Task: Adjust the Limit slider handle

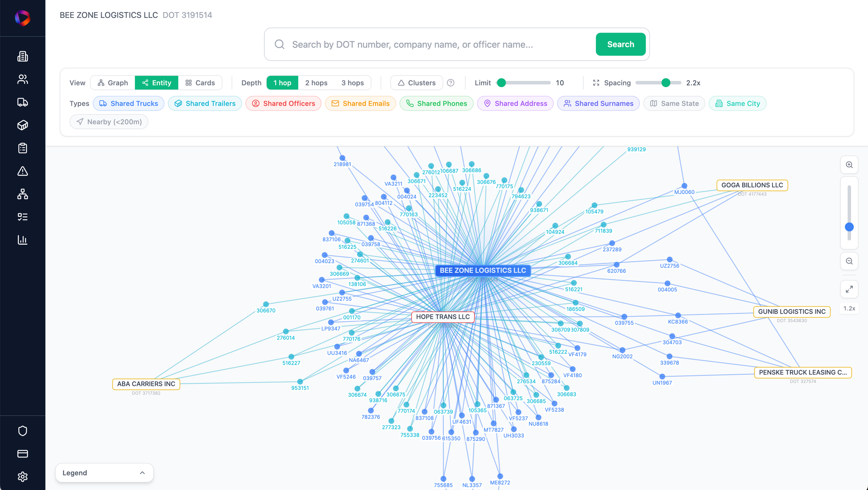Action: 501,83
